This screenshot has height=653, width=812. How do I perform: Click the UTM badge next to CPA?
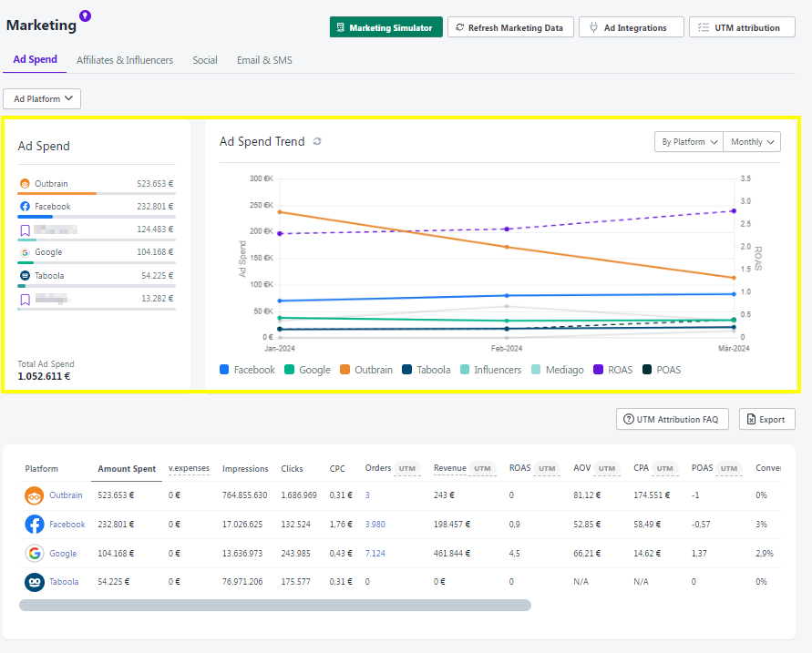[665, 469]
